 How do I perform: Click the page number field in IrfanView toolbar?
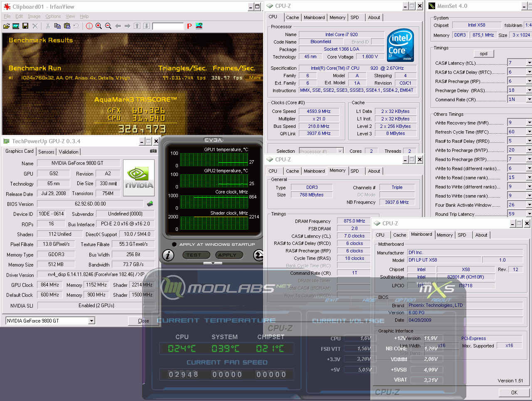click(168, 26)
